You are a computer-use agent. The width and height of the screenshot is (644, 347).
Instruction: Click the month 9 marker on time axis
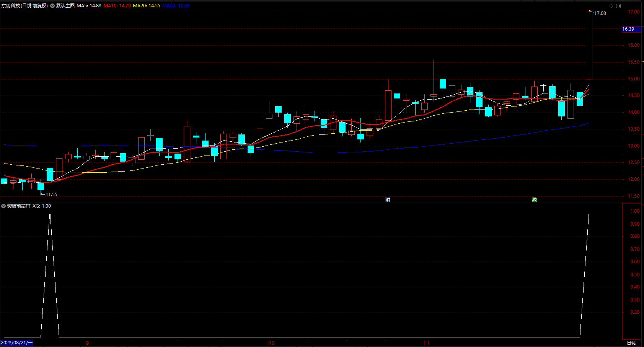click(x=88, y=343)
